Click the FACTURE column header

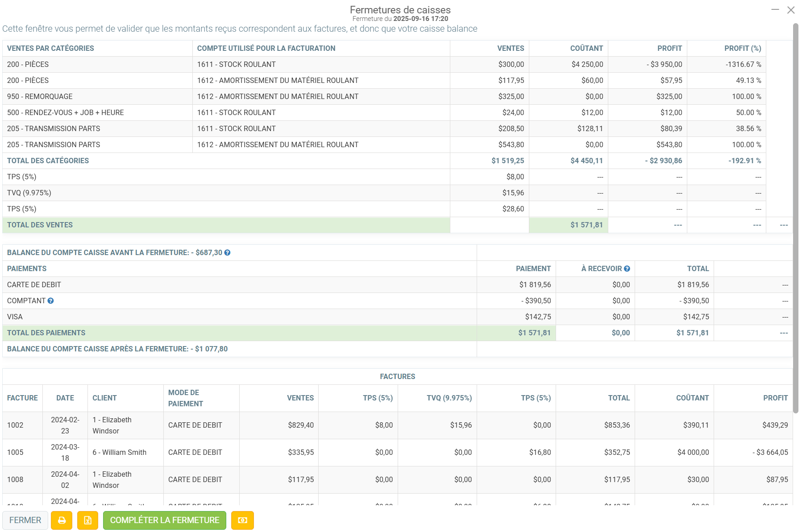click(22, 398)
